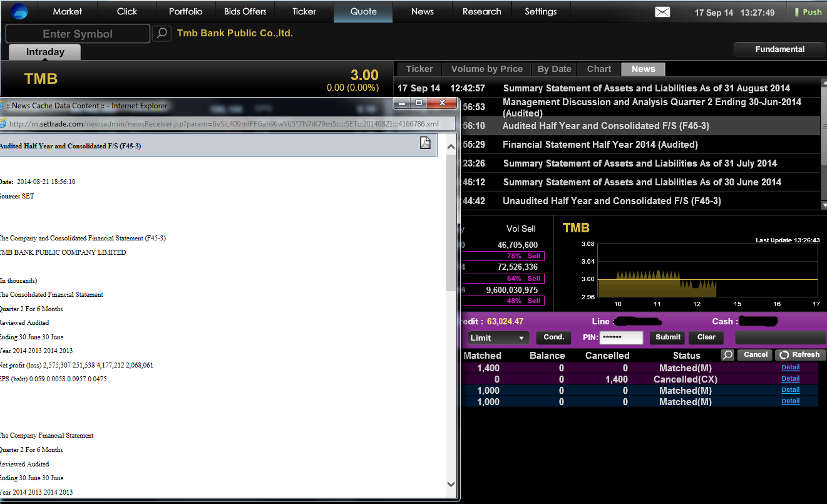This screenshot has height=504, width=827.
Task: Click the Clear button
Action: pos(706,337)
